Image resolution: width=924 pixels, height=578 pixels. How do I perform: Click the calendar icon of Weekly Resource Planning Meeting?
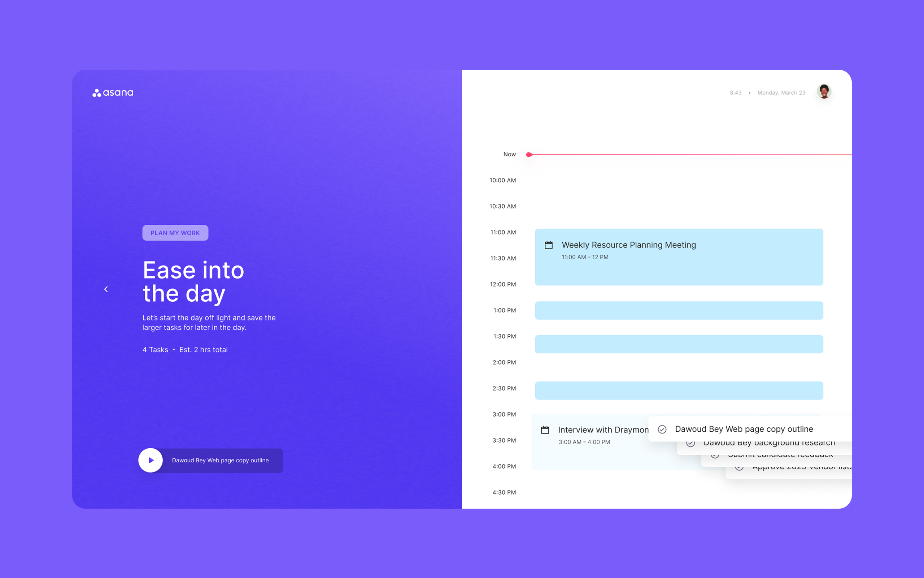(549, 245)
